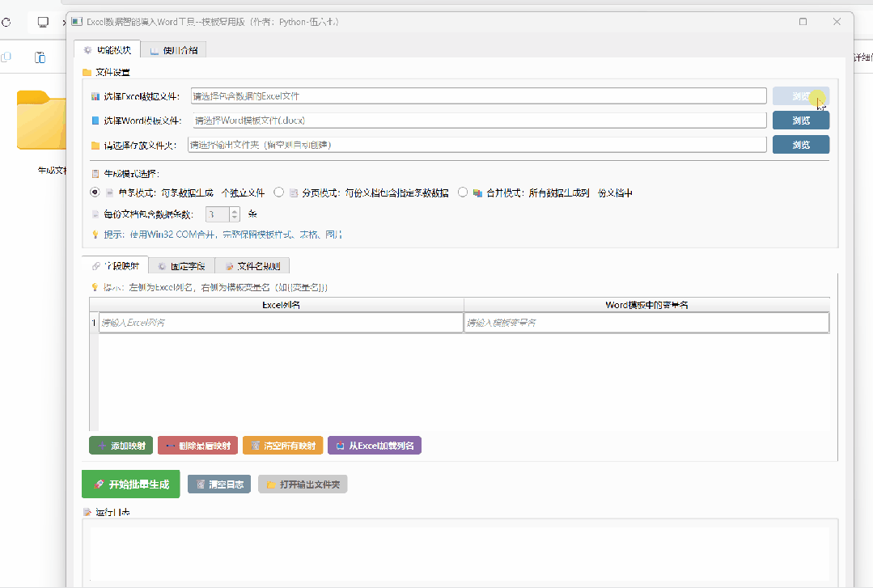Select the 字段映射 tab
Viewport: 873px width, 588px height.
click(x=115, y=266)
